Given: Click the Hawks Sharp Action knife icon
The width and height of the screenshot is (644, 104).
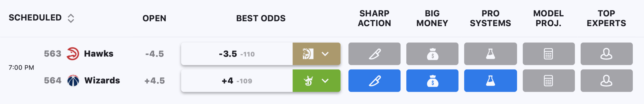Looking at the screenshot, I should coord(374,54).
